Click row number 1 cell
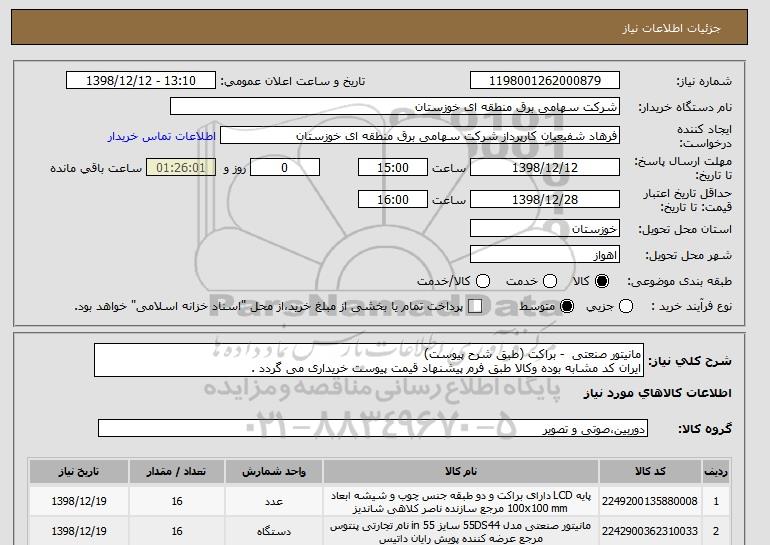This screenshot has height=545, width=770. coord(716,501)
